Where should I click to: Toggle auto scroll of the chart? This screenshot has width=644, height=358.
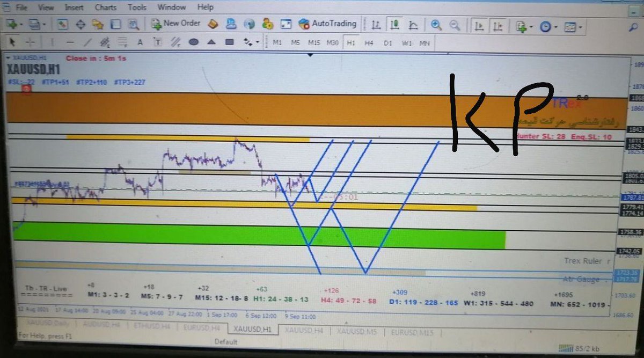479,25
